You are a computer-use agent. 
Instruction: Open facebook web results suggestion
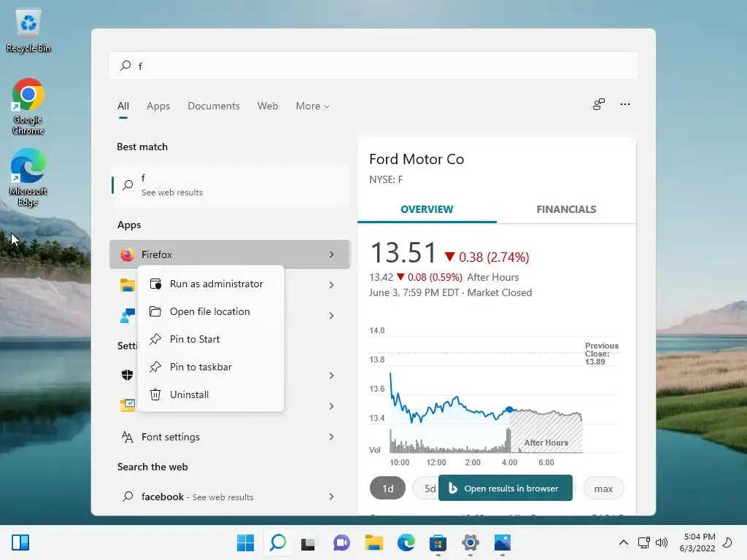click(x=230, y=497)
